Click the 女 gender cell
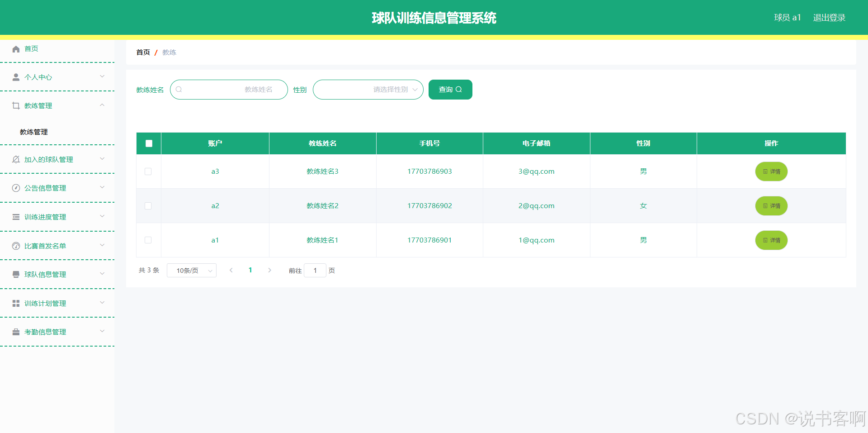The image size is (868, 433). [x=643, y=206]
